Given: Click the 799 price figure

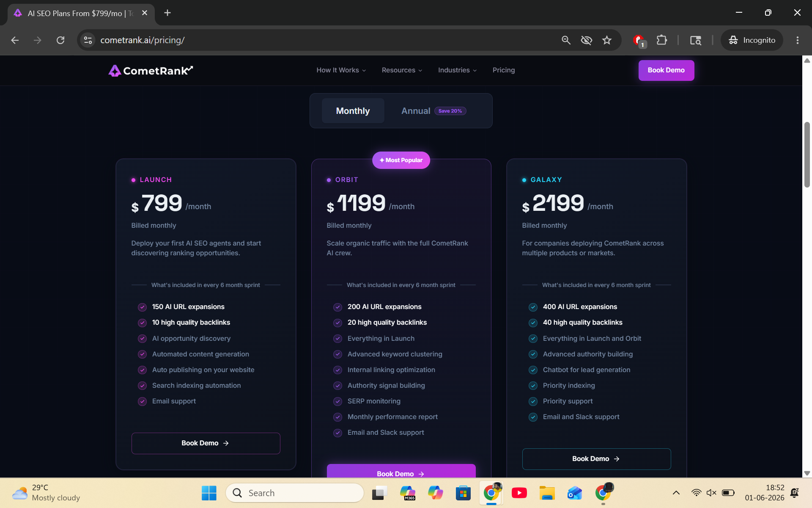Looking at the screenshot, I should tap(162, 203).
